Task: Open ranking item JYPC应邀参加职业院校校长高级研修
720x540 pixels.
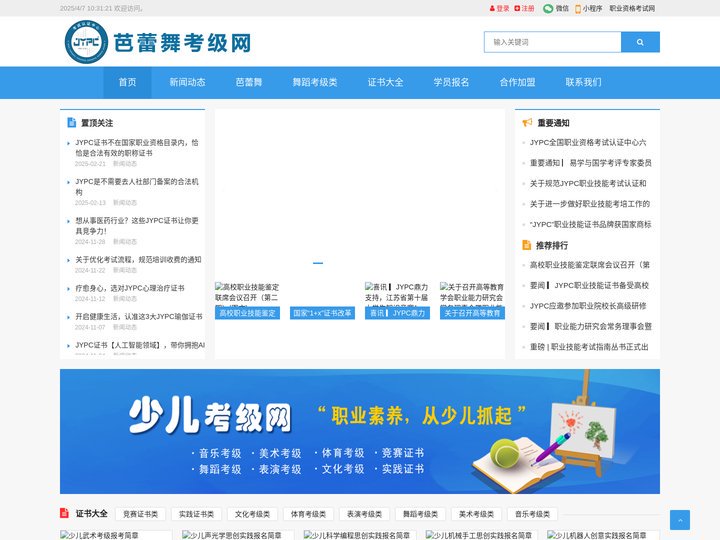Action: [x=588, y=306]
